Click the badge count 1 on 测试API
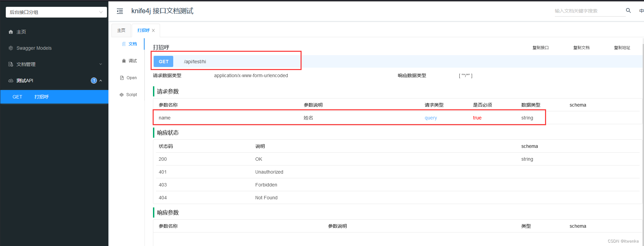The height and width of the screenshot is (246, 644). click(94, 81)
